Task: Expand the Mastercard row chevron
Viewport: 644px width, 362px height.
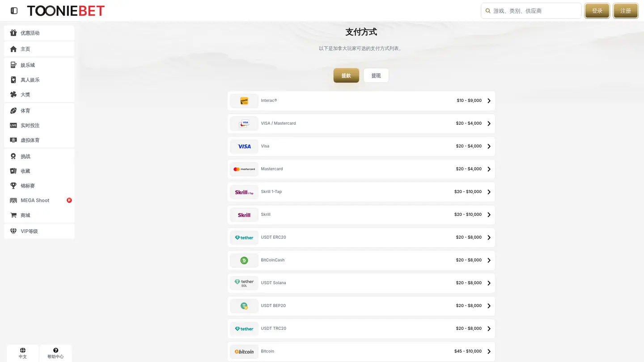Action: 489,169
